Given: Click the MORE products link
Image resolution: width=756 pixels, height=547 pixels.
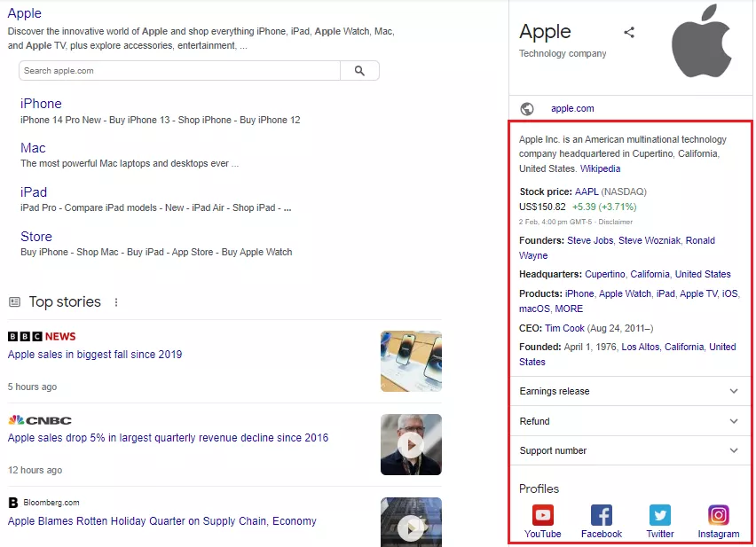Looking at the screenshot, I should (x=569, y=309).
